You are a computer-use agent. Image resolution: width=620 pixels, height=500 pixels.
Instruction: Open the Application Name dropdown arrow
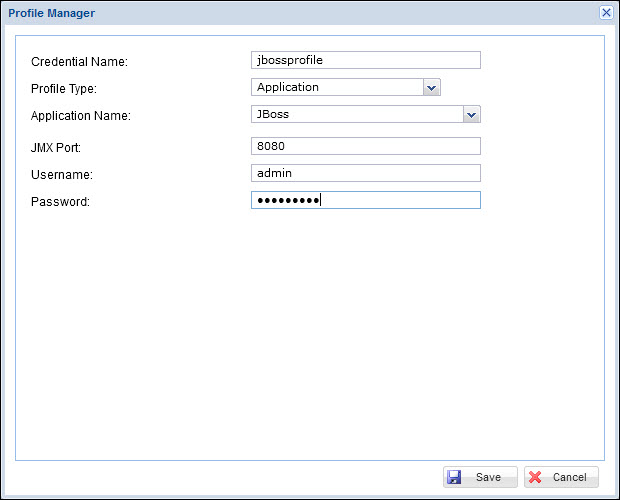pos(472,114)
